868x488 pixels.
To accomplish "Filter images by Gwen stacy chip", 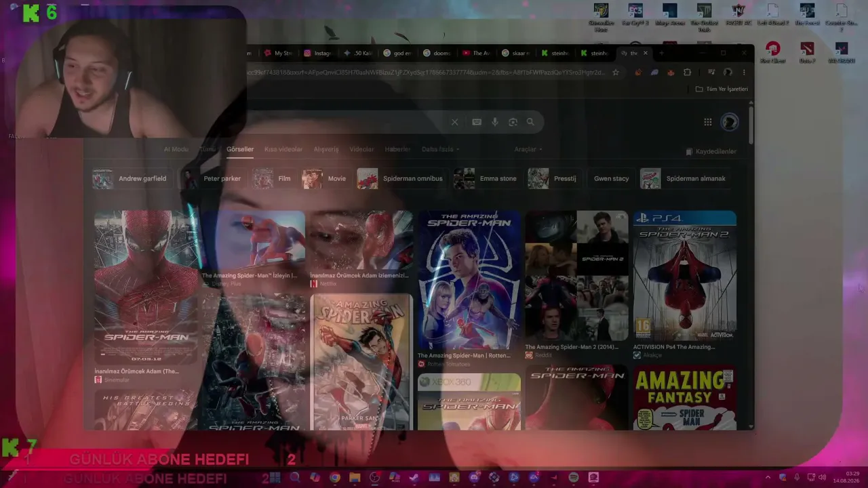I will [x=612, y=178].
